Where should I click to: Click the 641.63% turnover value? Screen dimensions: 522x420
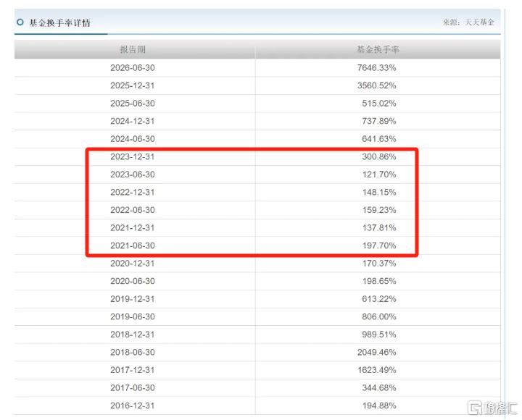(x=379, y=139)
